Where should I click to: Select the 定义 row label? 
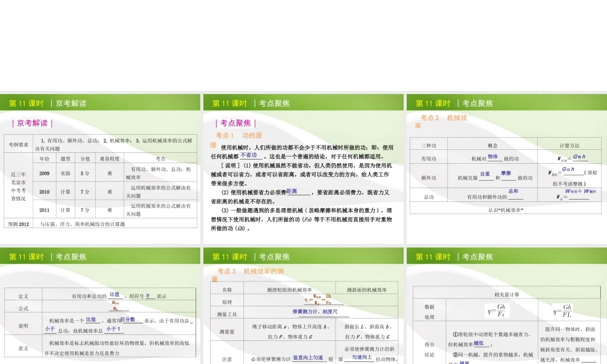pyautogui.click(x=23, y=296)
